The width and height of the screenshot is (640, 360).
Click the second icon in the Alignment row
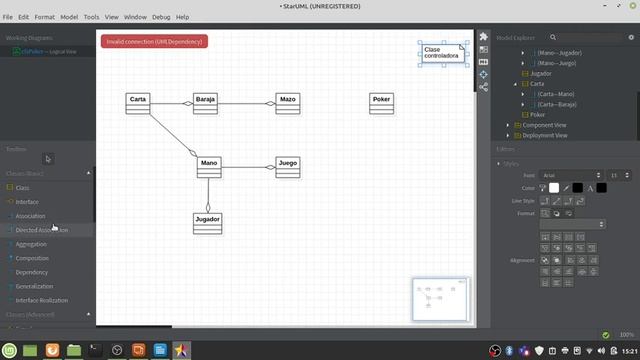point(556,260)
